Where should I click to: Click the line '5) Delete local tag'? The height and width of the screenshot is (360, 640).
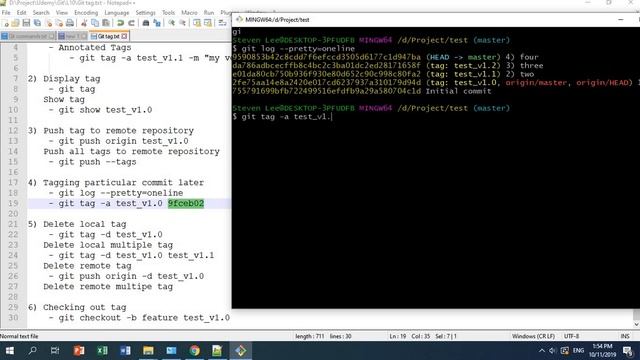point(77,224)
